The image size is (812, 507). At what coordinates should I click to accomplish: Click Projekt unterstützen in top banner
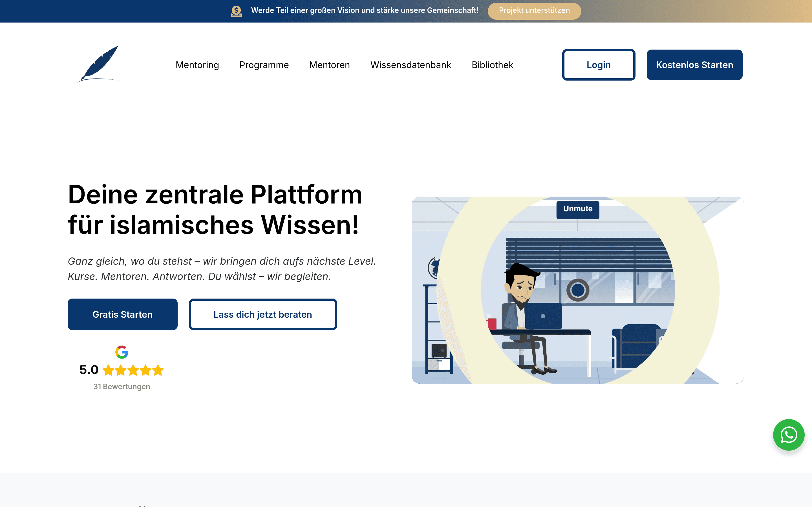(x=534, y=11)
